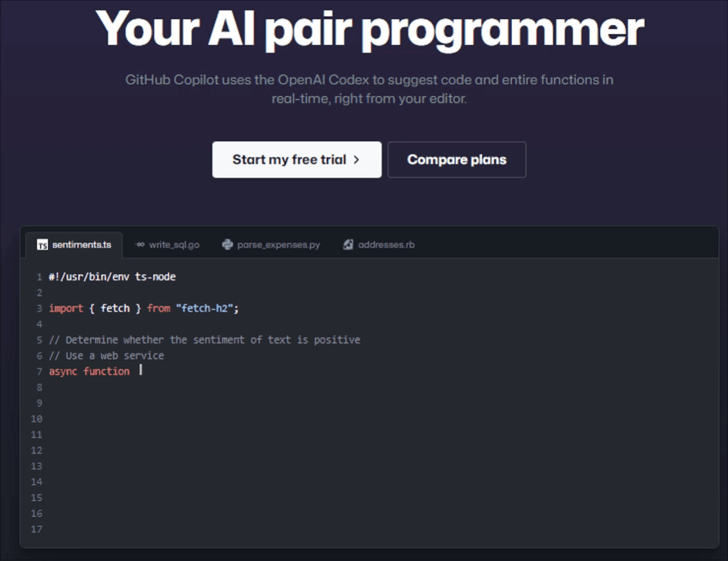The image size is (728, 561).
Task: Click line number 10 in the gutter
Action: tap(37, 418)
